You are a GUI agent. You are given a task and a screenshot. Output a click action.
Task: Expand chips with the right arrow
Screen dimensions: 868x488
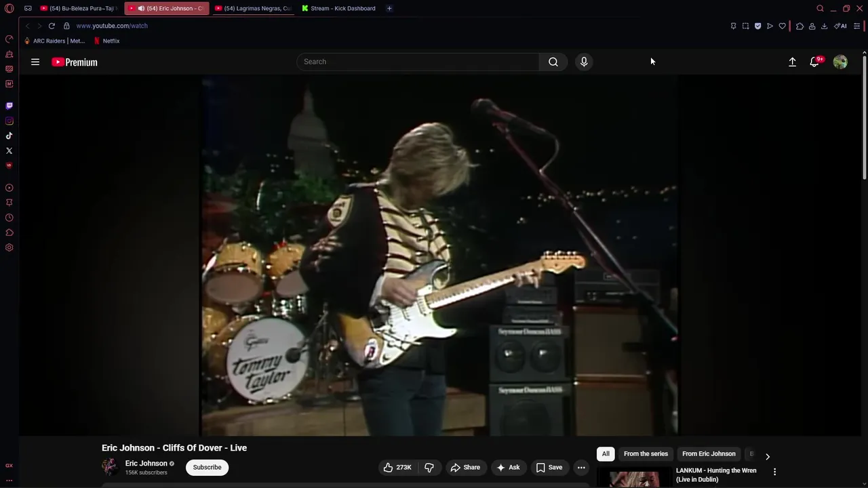pyautogui.click(x=768, y=456)
